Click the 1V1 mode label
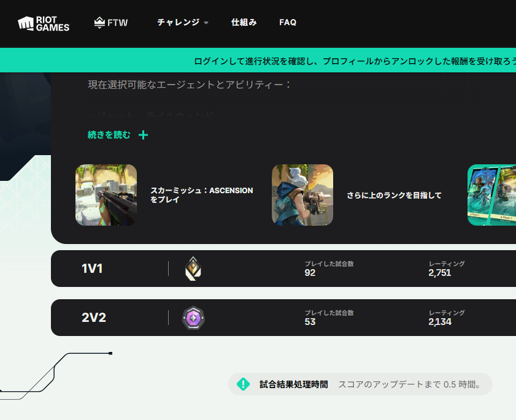The height and width of the screenshot is (420, 516). click(x=92, y=269)
